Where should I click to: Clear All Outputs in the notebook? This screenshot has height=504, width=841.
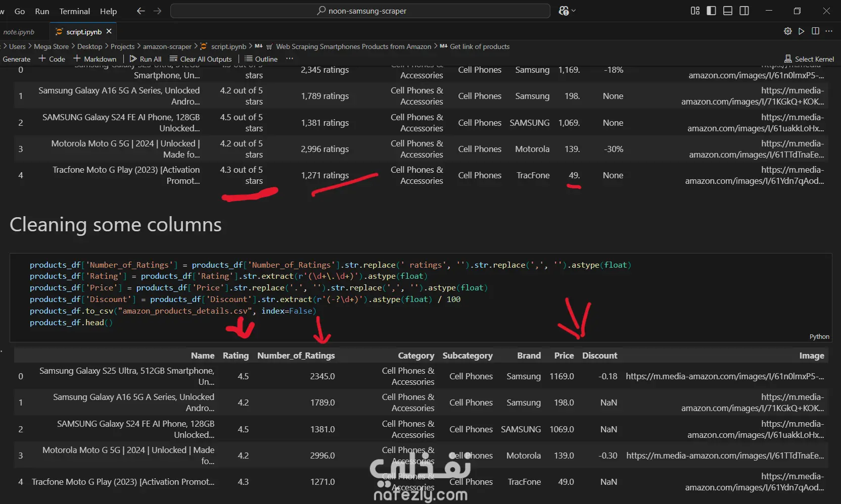[201, 59]
